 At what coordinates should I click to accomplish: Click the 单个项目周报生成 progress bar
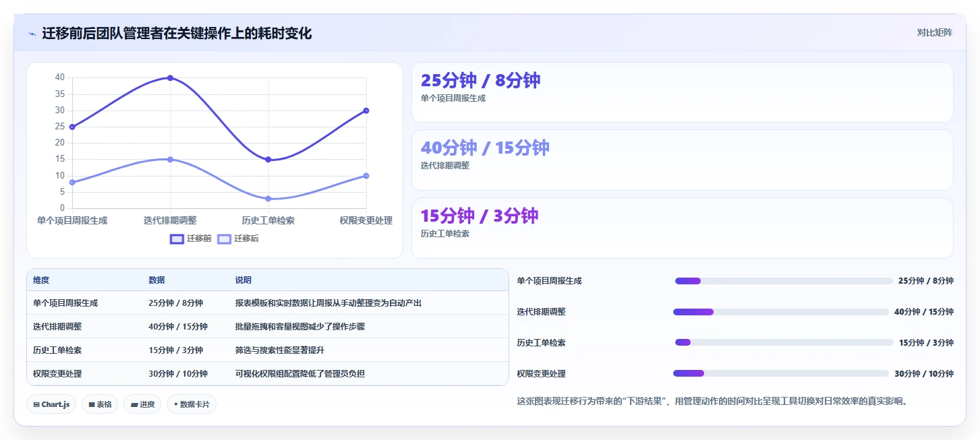[x=784, y=281]
